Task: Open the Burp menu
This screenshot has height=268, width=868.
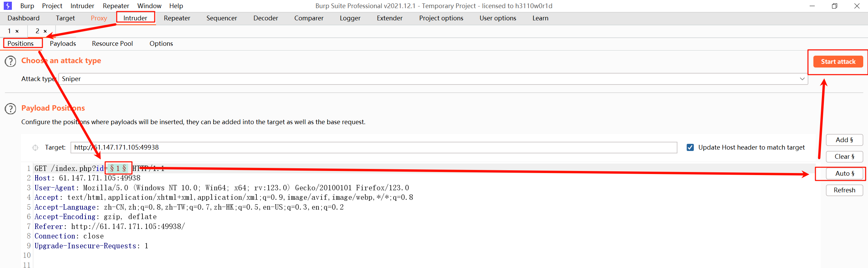Action: coord(27,6)
